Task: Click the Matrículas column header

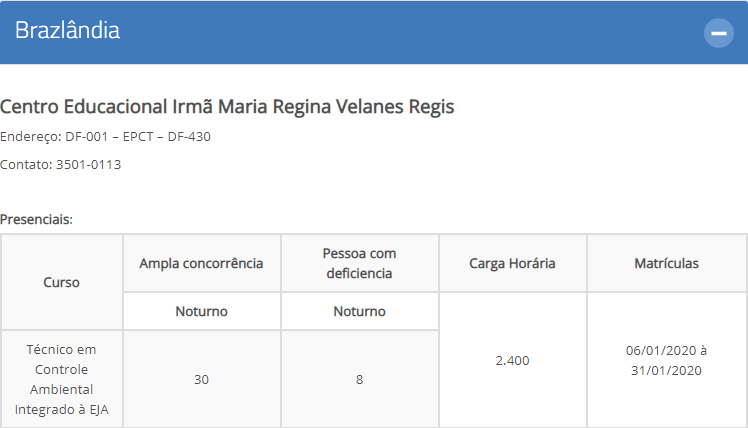Action: point(666,263)
